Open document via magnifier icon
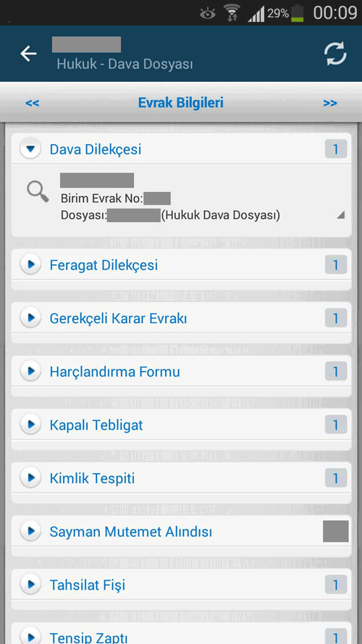The width and height of the screenshot is (362, 644). 38,193
